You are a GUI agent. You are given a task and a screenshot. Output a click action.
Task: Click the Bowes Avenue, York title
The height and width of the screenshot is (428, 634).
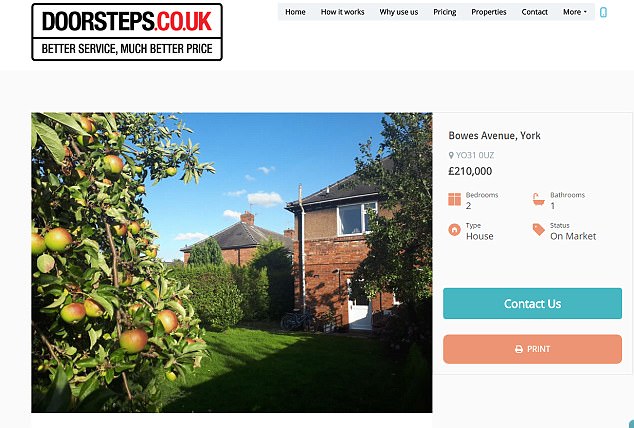[495, 135]
